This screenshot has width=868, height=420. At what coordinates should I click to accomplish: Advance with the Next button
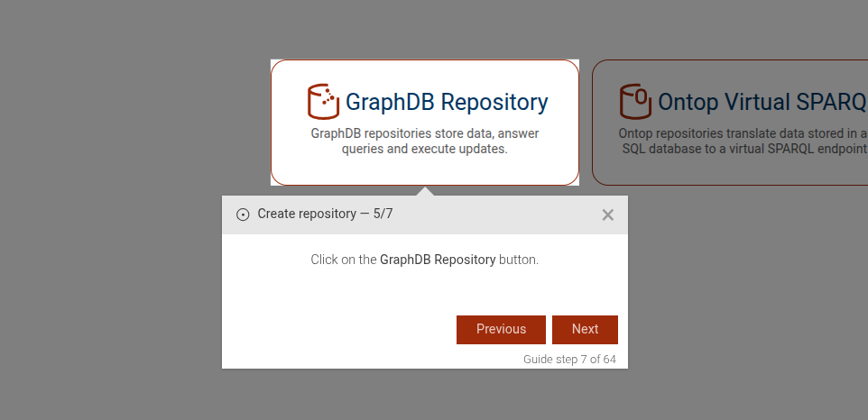tap(585, 329)
